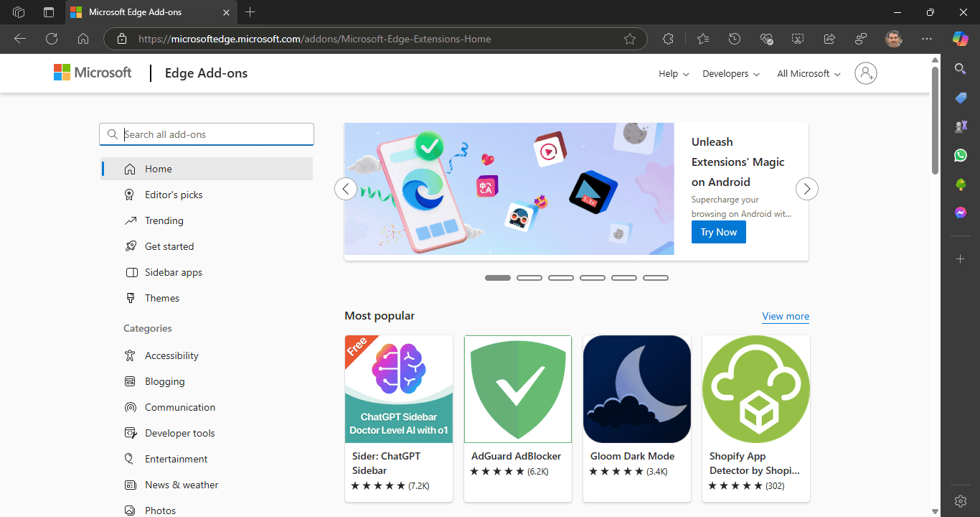The image size is (980, 517).
Task: Click sign-in account icon on page
Action: click(x=866, y=73)
